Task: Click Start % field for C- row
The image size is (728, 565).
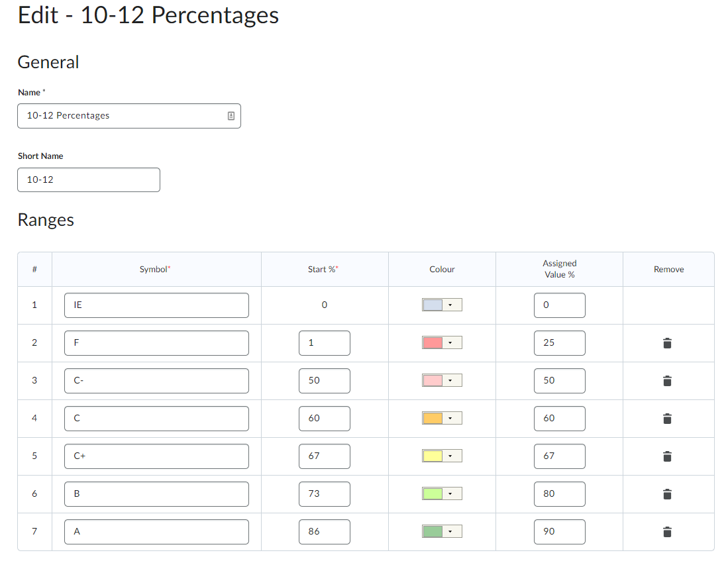Action: (x=325, y=381)
